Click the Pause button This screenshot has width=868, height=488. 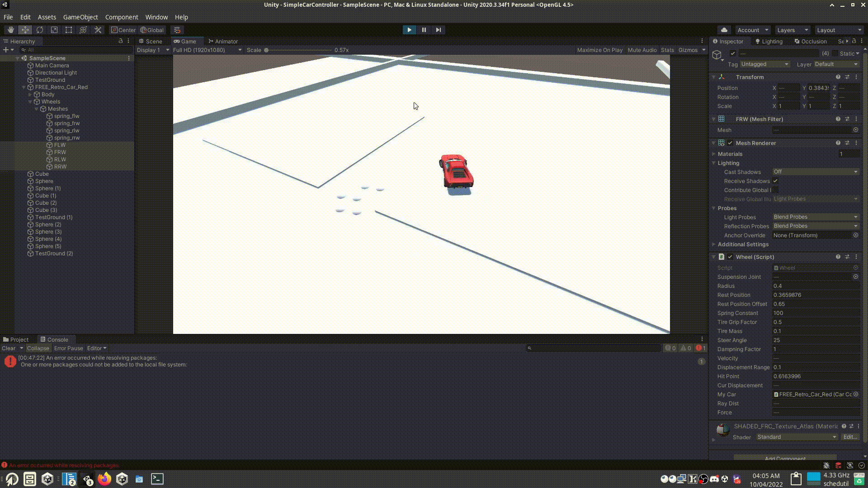tap(424, 30)
